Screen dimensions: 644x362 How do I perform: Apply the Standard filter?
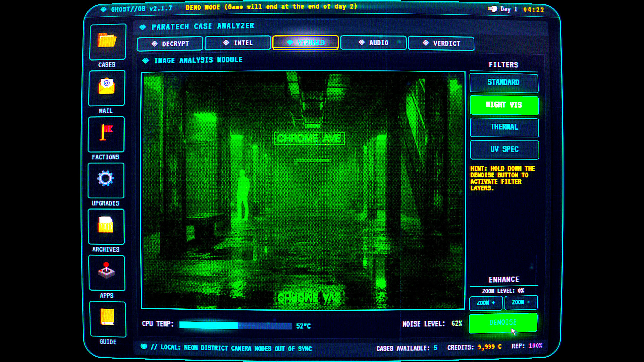pyautogui.click(x=504, y=82)
